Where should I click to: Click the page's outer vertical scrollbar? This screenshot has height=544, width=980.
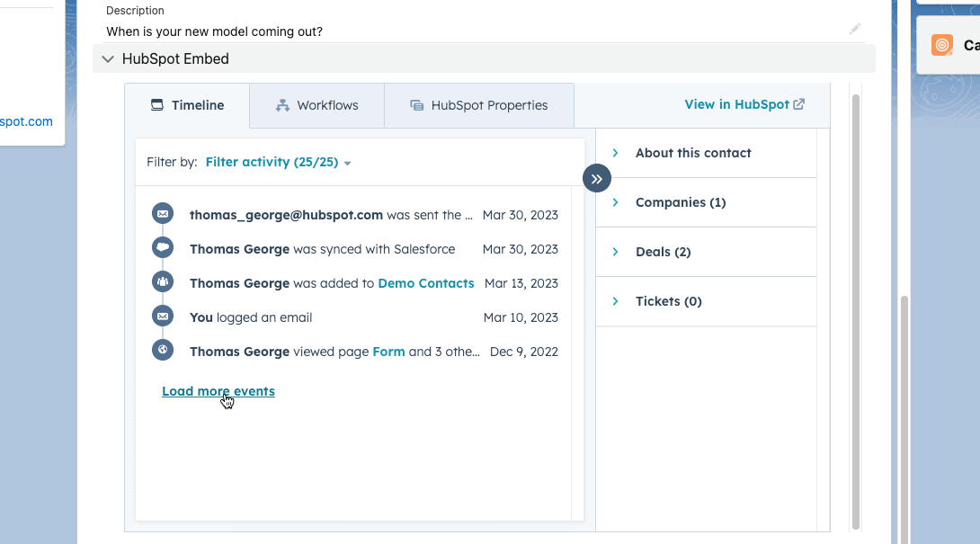(904, 419)
